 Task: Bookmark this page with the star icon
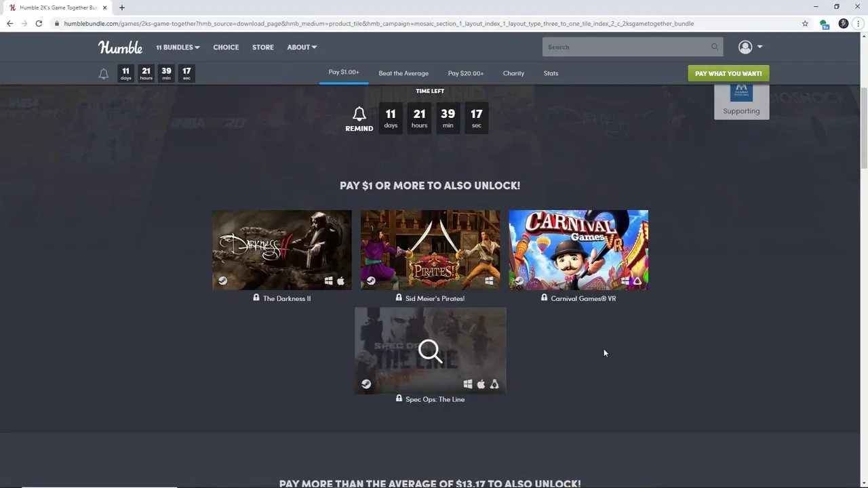pyautogui.click(x=805, y=23)
